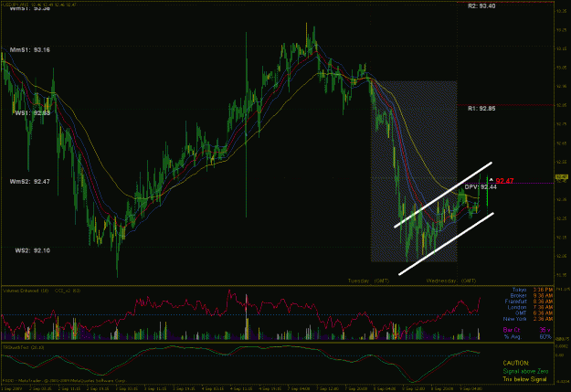571x392 pixels.
Task: Select the WmS2: 92.47 level label
Action: [x=30, y=182]
